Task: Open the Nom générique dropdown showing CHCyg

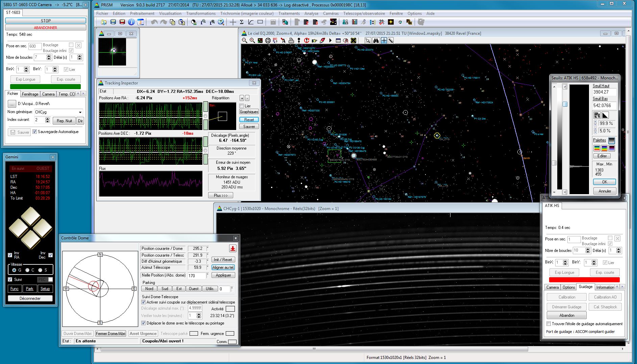Action: 80,112
